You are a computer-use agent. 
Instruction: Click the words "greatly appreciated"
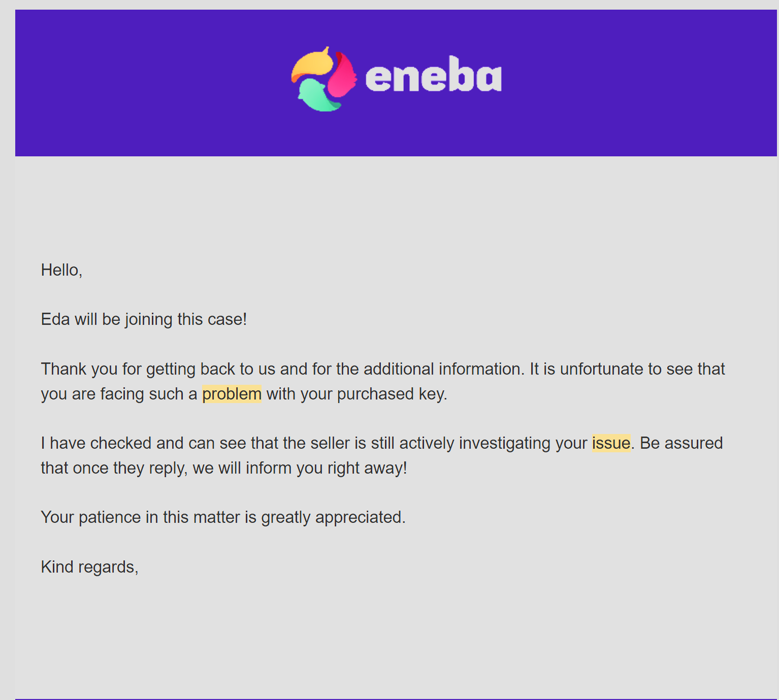pos(333,517)
